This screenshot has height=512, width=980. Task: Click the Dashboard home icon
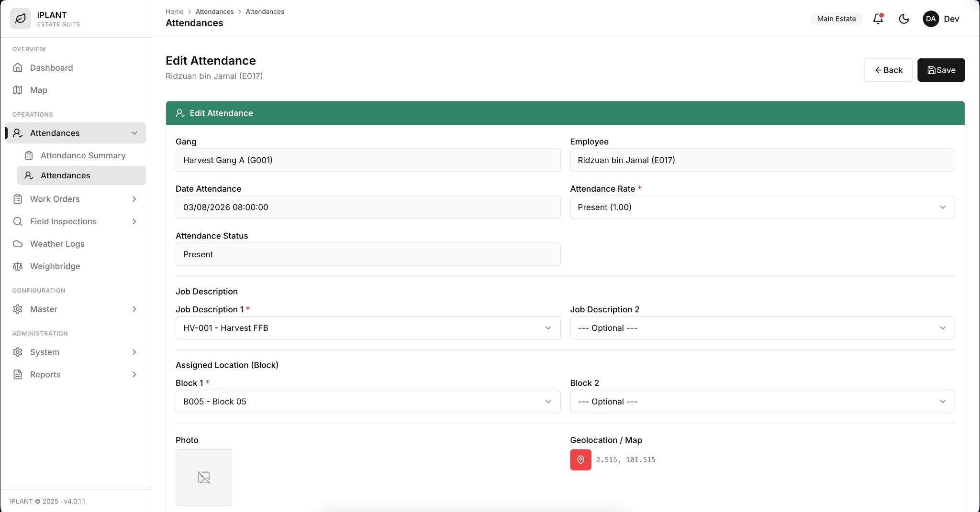click(x=18, y=67)
